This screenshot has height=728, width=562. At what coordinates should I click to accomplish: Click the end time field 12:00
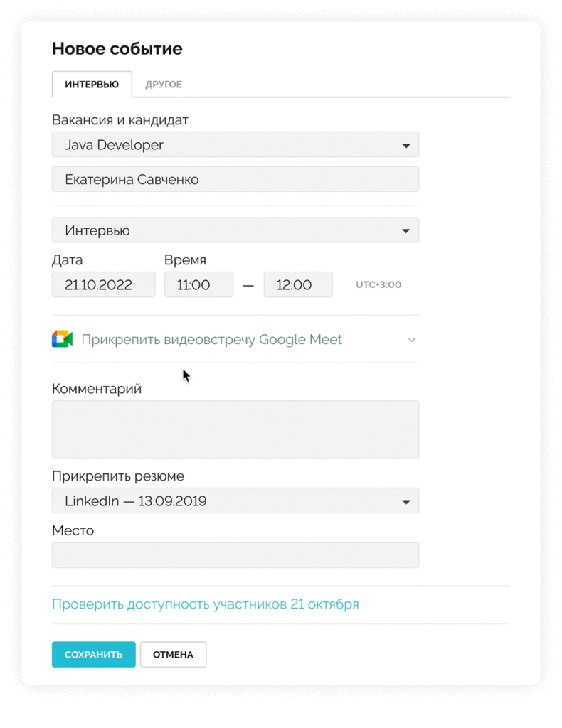point(298,285)
